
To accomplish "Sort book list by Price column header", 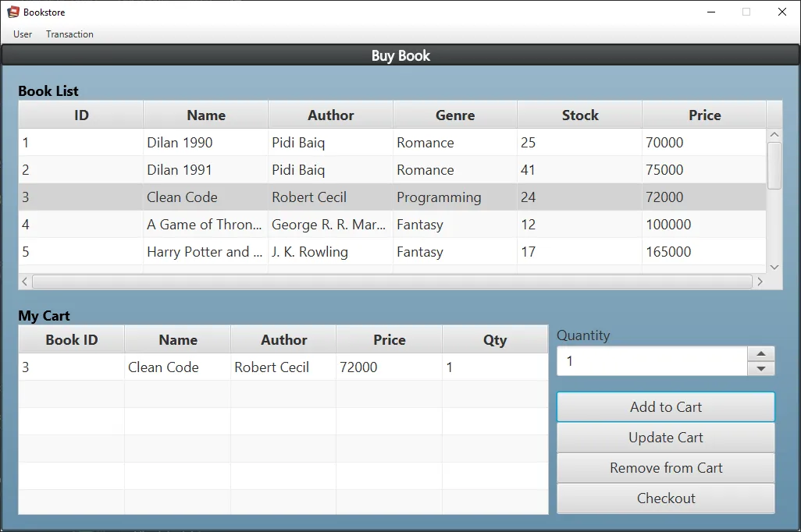I will pyautogui.click(x=704, y=115).
